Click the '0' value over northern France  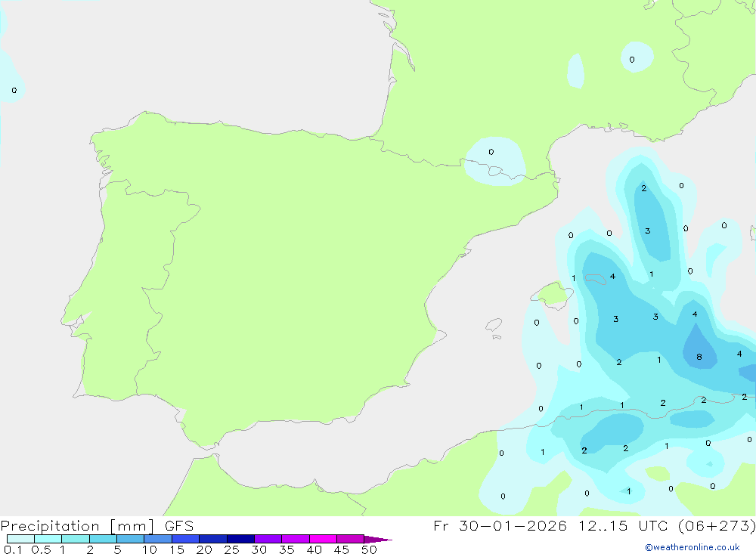click(632, 59)
